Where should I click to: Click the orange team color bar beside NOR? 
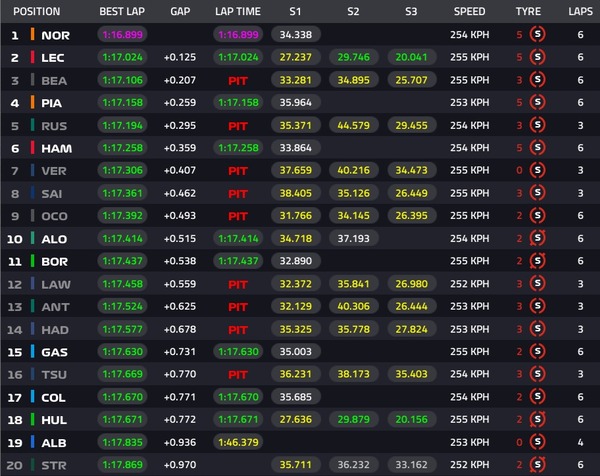pyautogui.click(x=32, y=34)
